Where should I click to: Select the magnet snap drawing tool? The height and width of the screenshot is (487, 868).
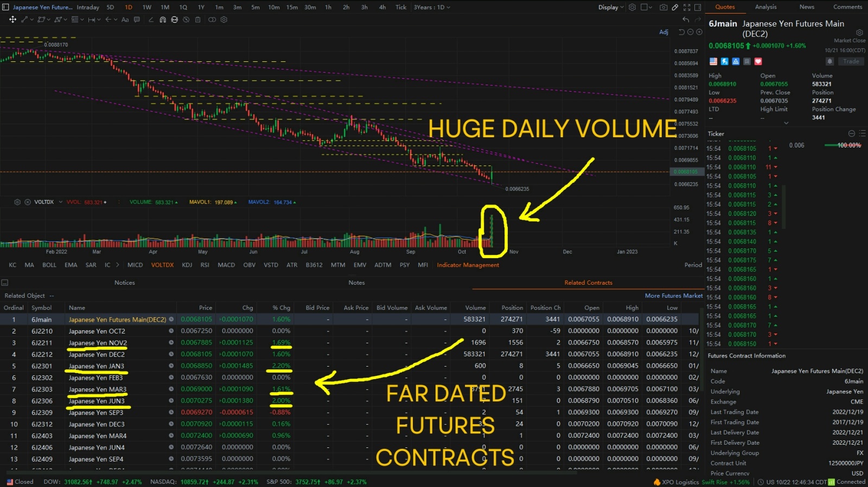(163, 20)
